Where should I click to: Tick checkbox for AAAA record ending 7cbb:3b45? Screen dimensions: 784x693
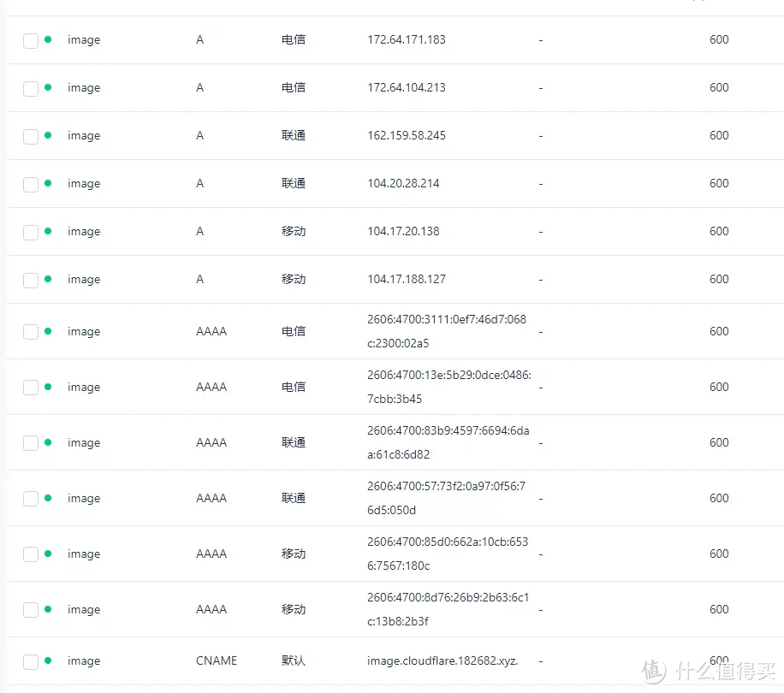pyautogui.click(x=31, y=388)
